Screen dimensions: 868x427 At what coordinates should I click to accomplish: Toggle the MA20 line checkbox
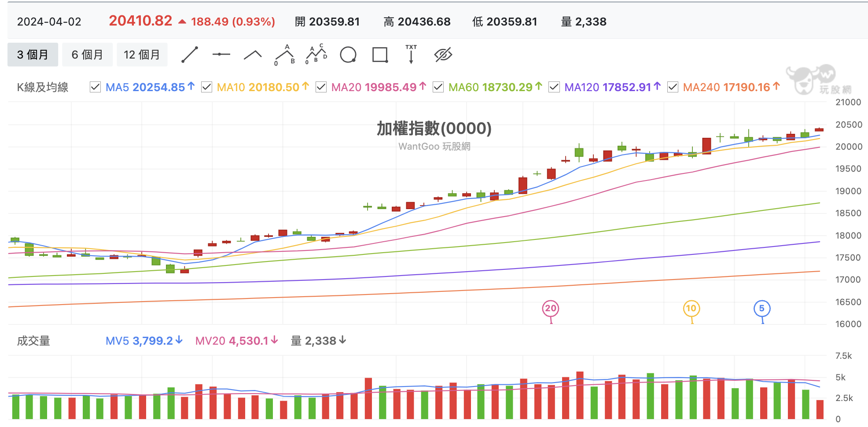pyautogui.click(x=321, y=87)
